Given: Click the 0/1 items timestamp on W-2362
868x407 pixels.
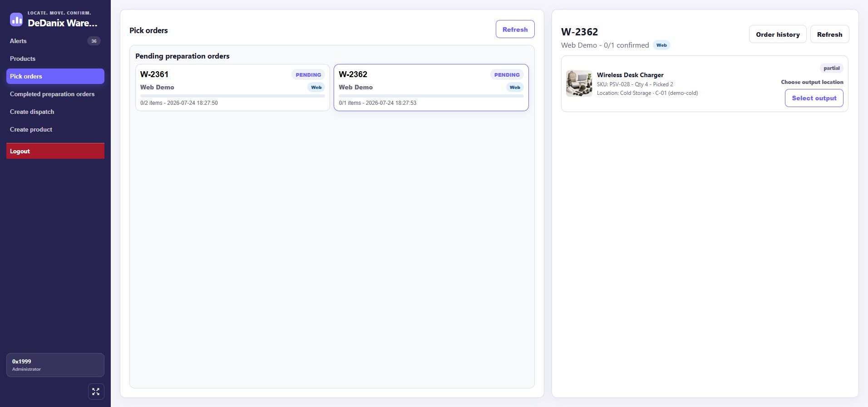Looking at the screenshot, I should click(x=377, y=103).
